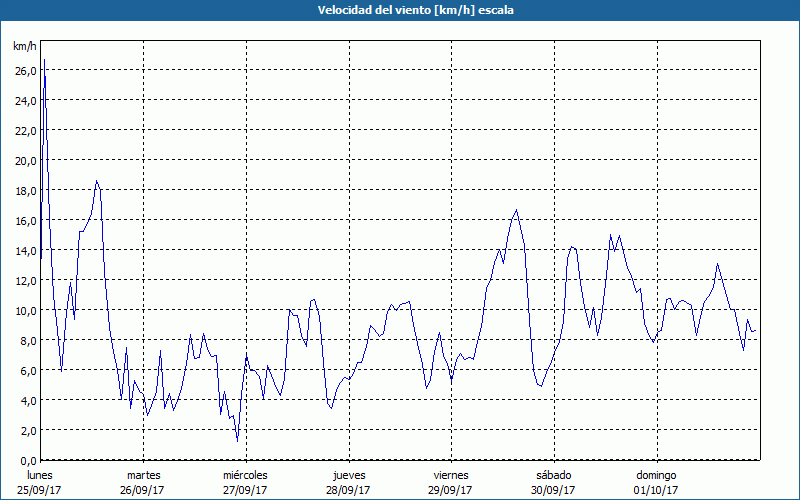Click the lowest wind speed dip before miércoles

click(237, 440)
